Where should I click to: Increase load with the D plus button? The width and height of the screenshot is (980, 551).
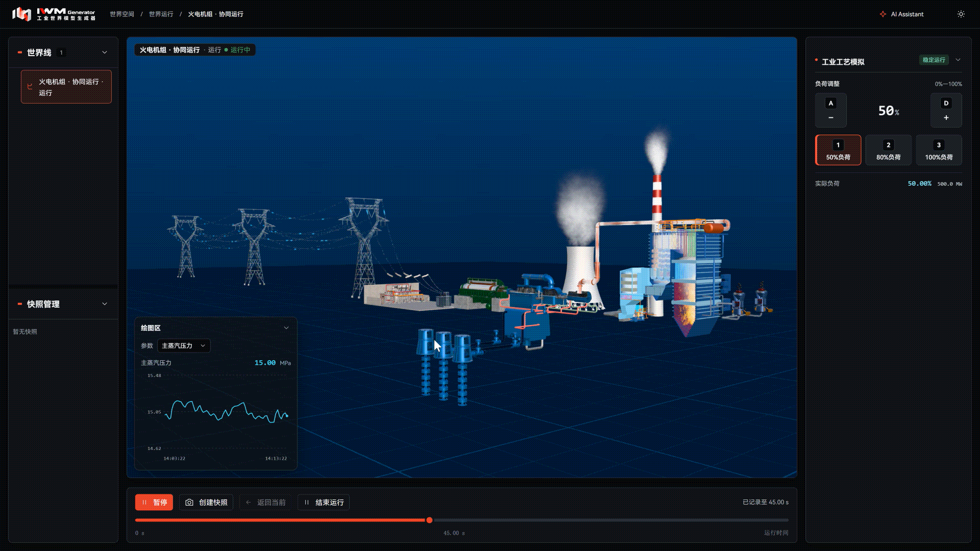946,110
